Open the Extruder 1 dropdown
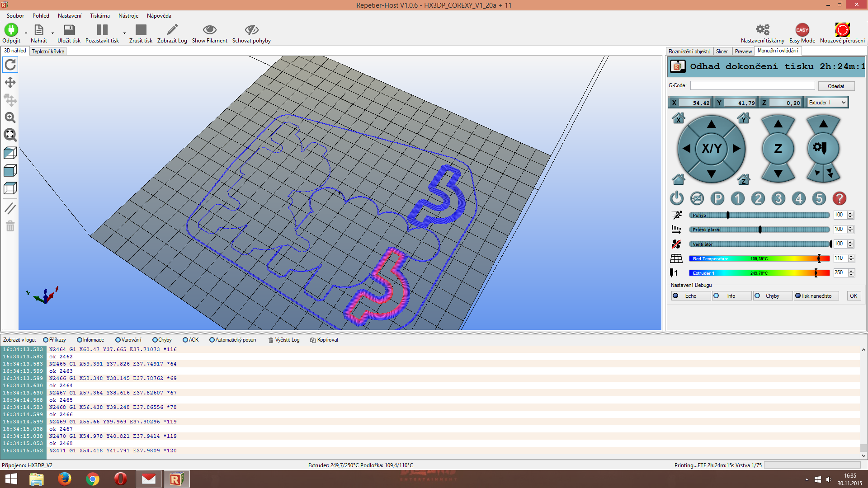Image resolution: width=868 pixels, height=488 pixels. [x=827, y=103]
